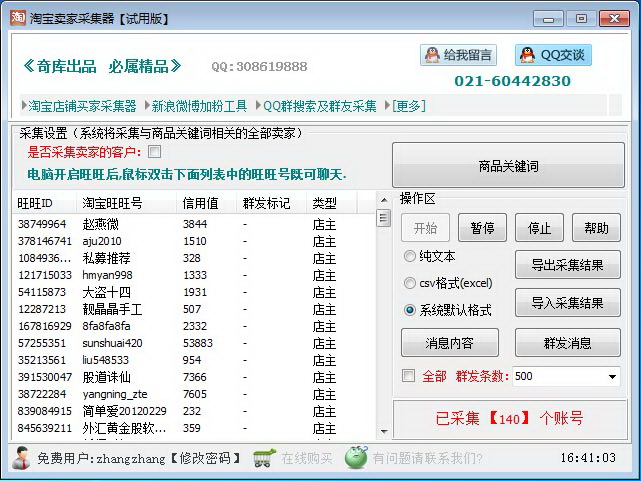Screen dimensions: 641x481
Task: Click 群发消息 button
Action: click(x=567, y=342)
